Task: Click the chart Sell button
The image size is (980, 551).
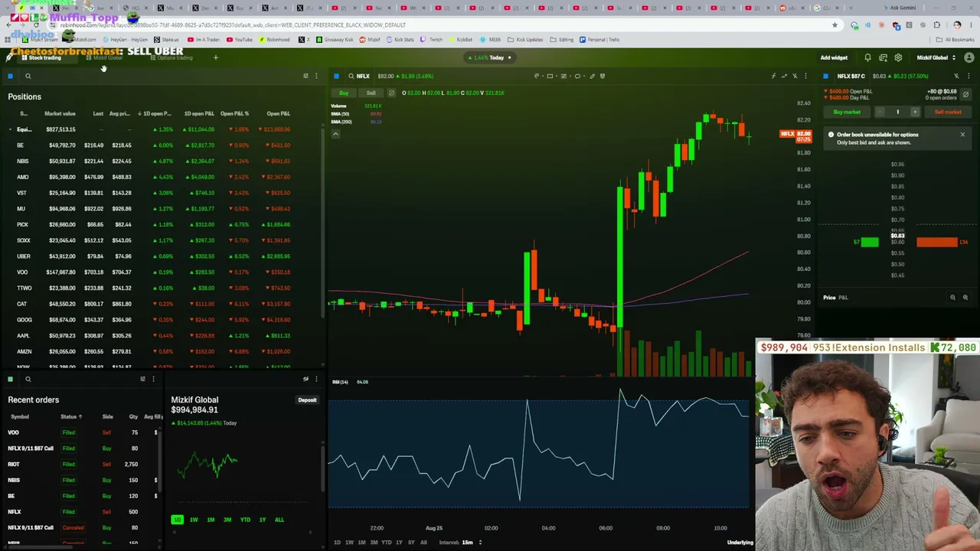Action: [371, 93]
